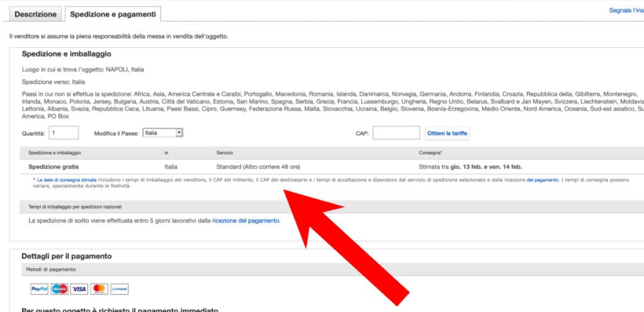
Task: Open the Modifica il Paese dropdown
Action: tap(163, 133)
